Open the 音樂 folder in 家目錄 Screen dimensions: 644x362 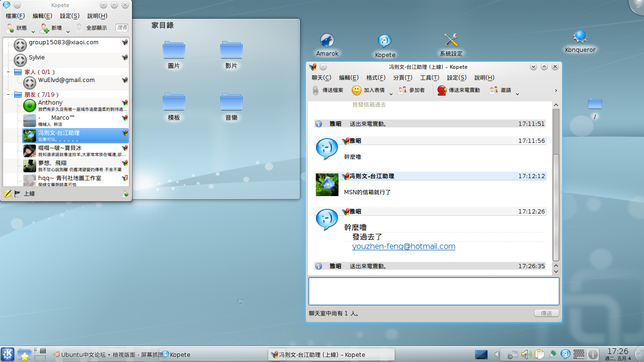[231, 107]
